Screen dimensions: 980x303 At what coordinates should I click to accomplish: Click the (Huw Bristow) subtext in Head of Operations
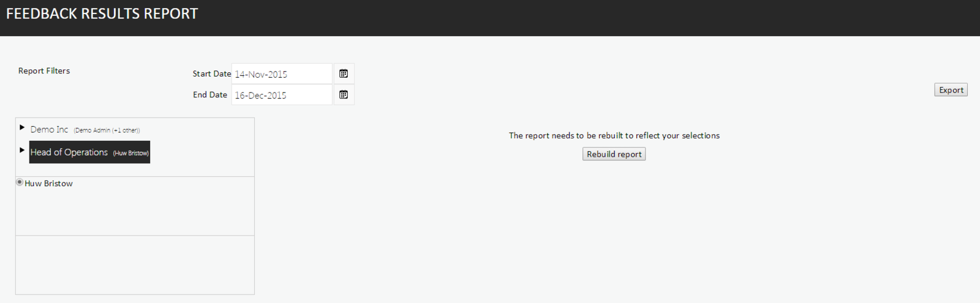pos(130,153)
